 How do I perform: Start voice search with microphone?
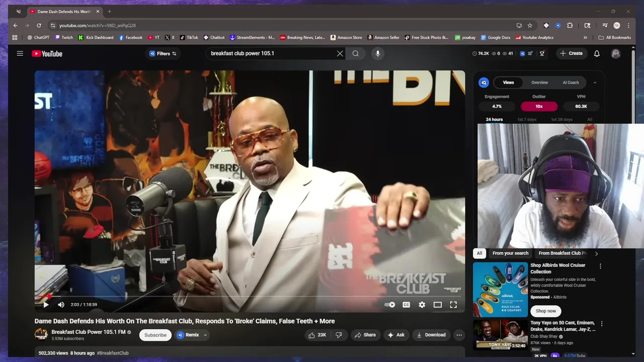pos(378,53)
